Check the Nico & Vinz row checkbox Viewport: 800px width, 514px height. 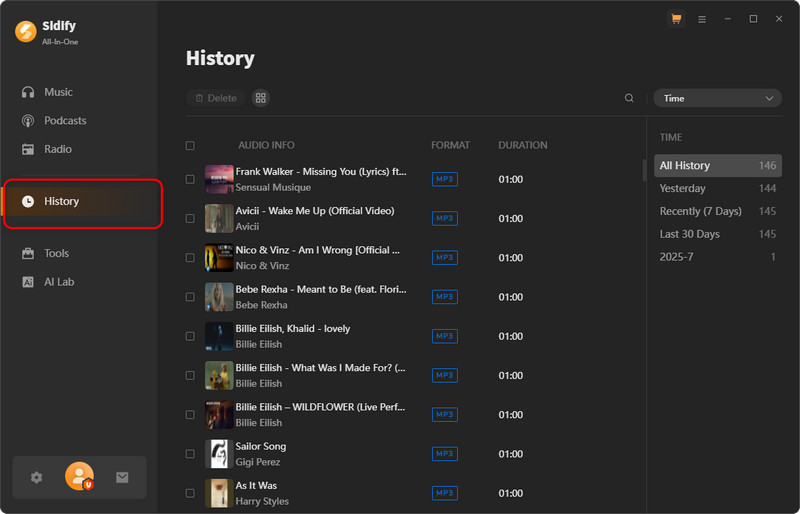190,258
